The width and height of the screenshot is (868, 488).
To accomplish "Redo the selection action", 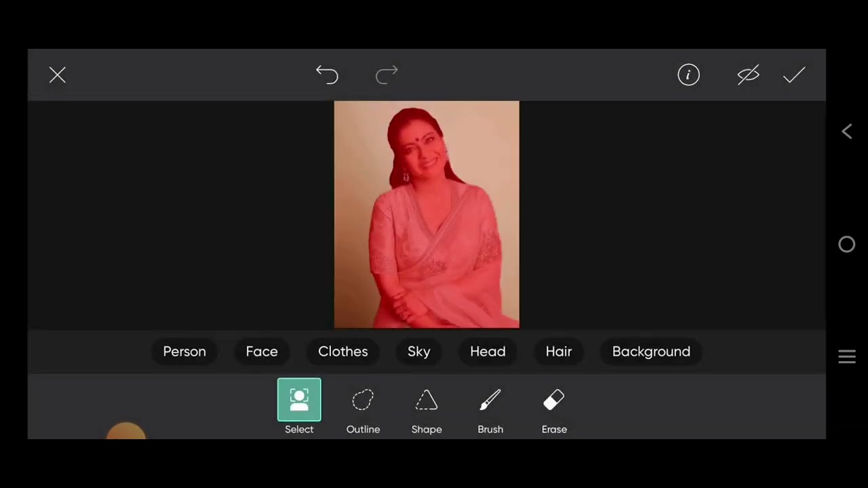I will point(387,75).
